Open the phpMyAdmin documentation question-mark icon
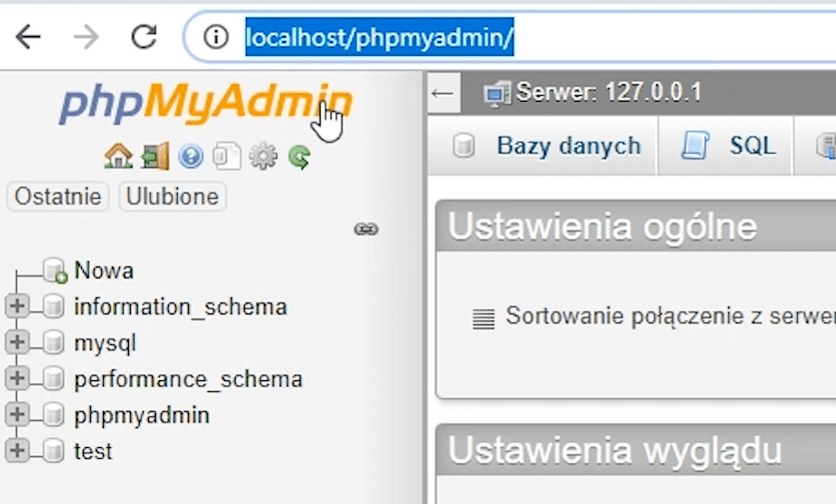This screenshot has width=836, height=504. pos(191,157)
